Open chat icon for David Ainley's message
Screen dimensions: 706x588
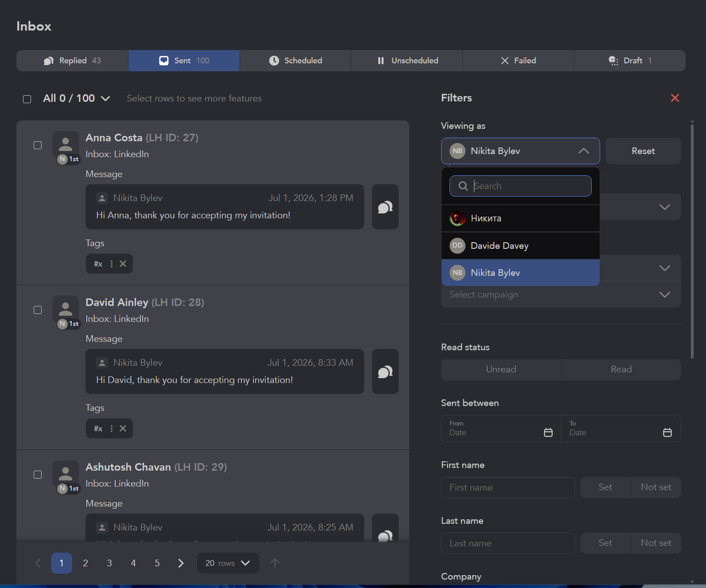pos(385,371)
